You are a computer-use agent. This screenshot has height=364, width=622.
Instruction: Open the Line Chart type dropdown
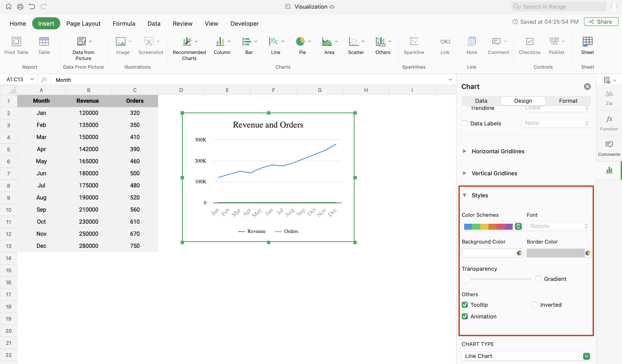(x=586, y=356)
